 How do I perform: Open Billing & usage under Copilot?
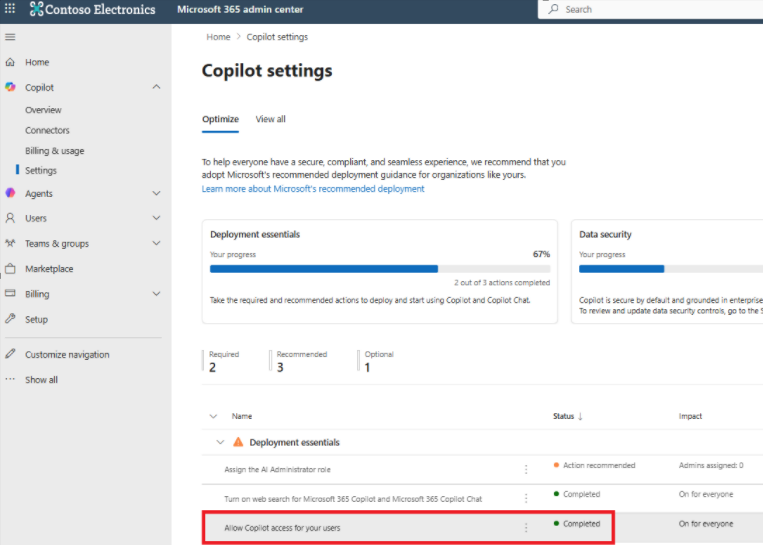(54, 151)
